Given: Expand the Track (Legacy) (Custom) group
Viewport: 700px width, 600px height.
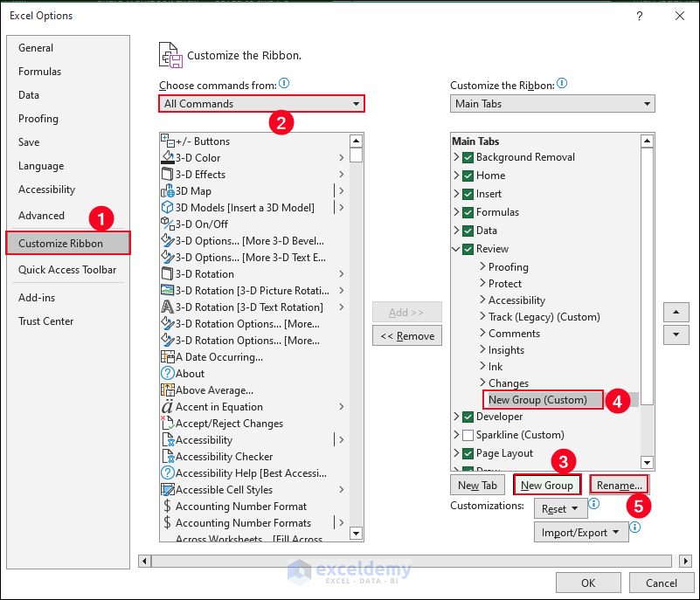Looking at the screenshot, I should (x=482, y=316).
